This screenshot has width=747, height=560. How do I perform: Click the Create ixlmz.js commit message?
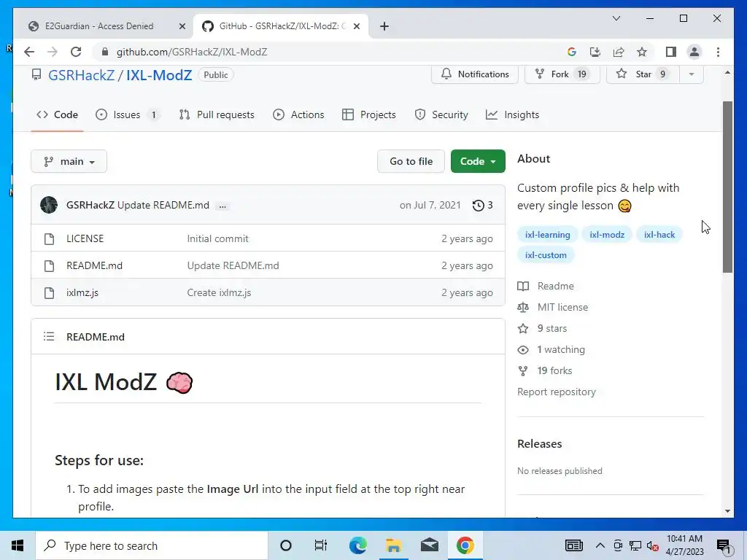pyautogui.click(x=219, y=293)
